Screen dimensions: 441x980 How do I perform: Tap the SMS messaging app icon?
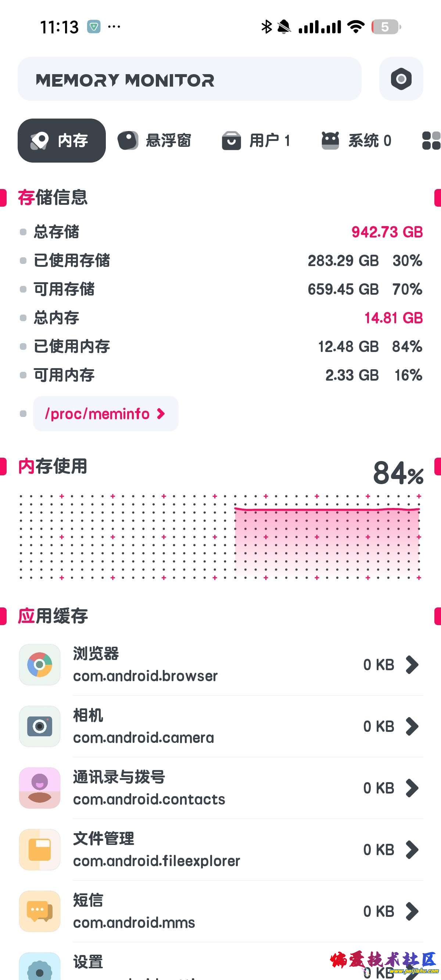point(40,911)
